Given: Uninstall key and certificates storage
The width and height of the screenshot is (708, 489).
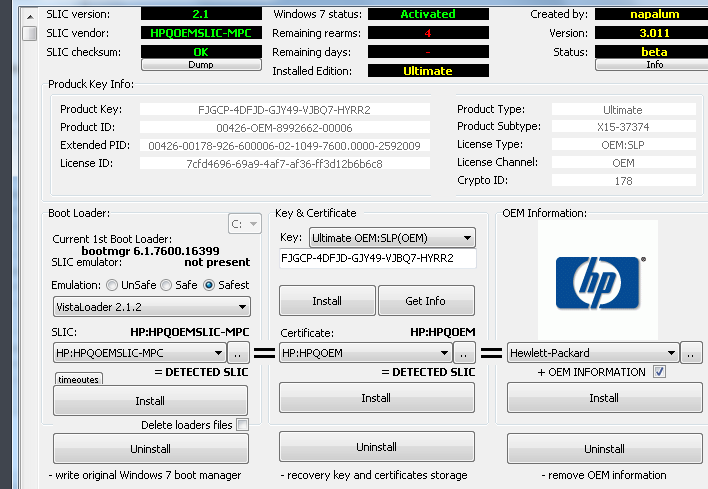Looking at the screenshot, I should click(377, 447).
